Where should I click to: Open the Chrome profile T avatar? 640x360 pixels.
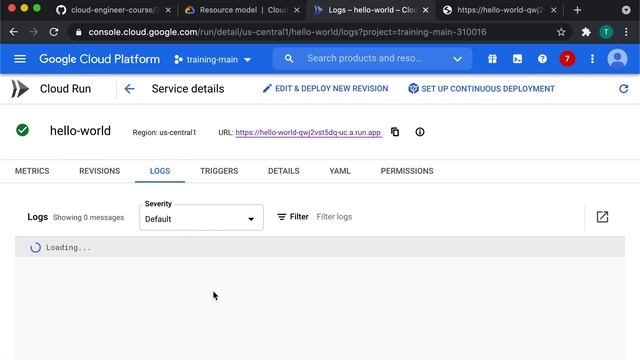[x=606, y=32]
